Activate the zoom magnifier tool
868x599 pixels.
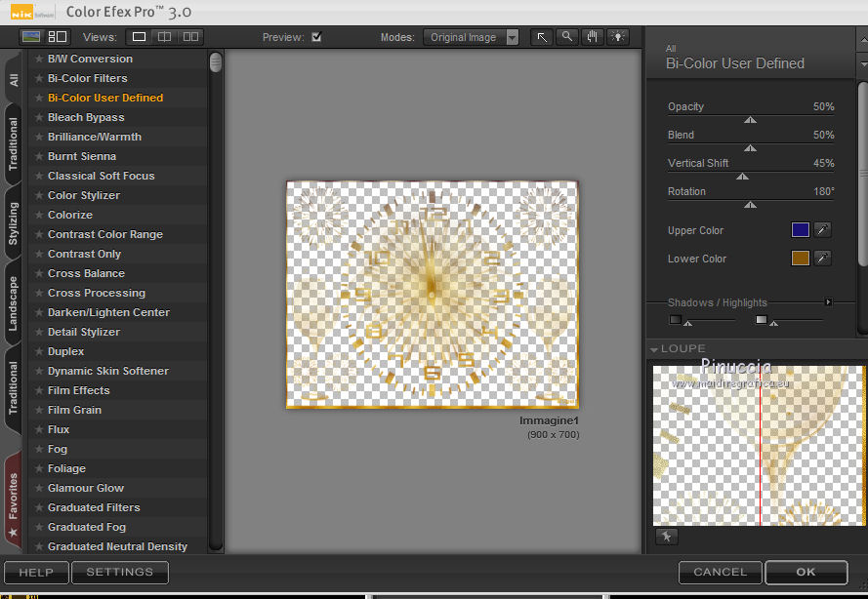tap(567, 37)
